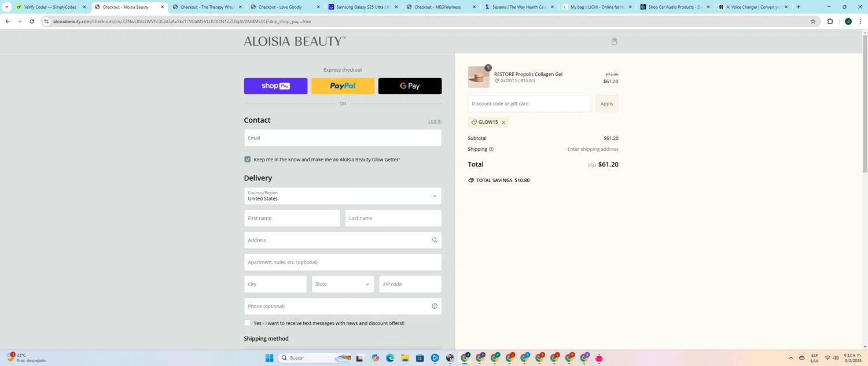Open the Windows Start menu
This screenshot has height=366, width=868.
coord(269,358)
